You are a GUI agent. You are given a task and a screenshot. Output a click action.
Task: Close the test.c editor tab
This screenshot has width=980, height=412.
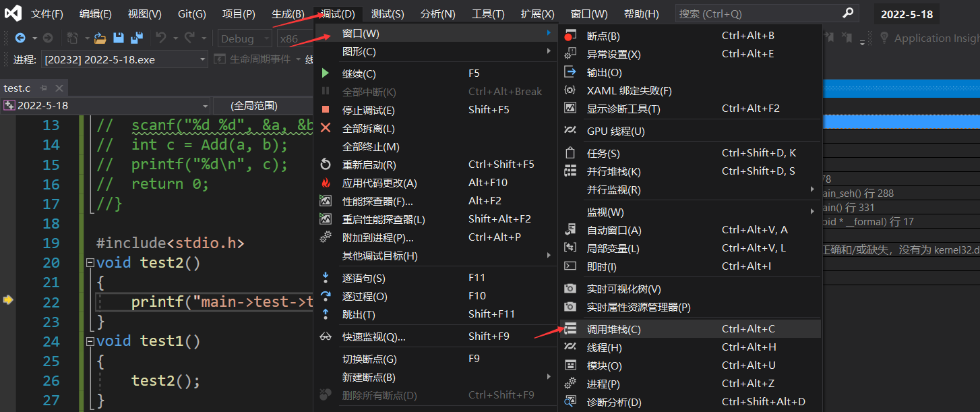tap(59, 88)
